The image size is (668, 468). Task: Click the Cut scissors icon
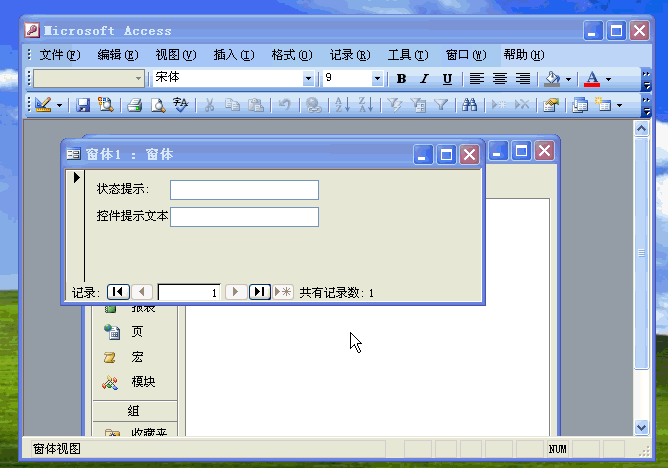[x=209, y=105]
